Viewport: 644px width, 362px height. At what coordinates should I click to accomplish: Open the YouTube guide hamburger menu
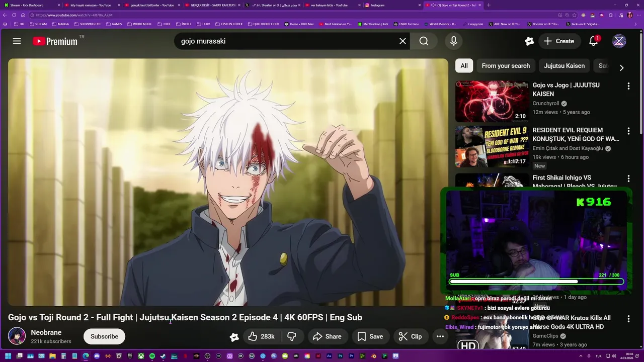point(17,41)
